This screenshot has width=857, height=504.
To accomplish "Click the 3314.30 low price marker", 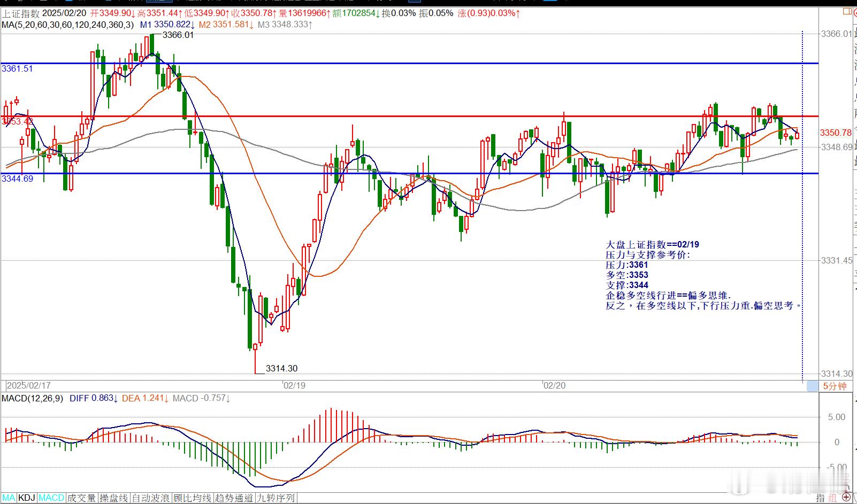I will click(282, 368).
